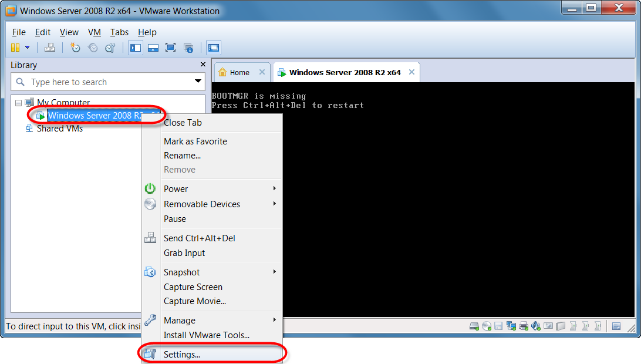This screenshot has width=641, height=364.
Task: Switch to Windows Server 2008 R2 x64 tab
Action: pos(345,72)
